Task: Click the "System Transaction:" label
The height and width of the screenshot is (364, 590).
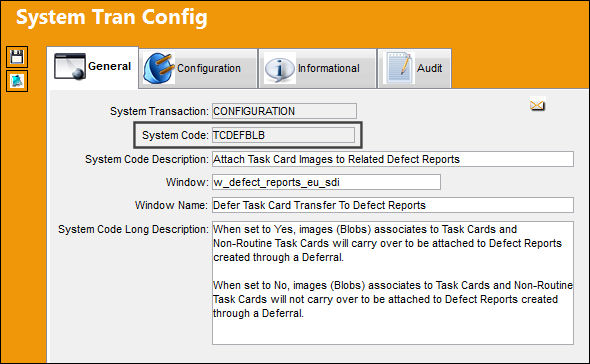Action: (x=159, y=111)
